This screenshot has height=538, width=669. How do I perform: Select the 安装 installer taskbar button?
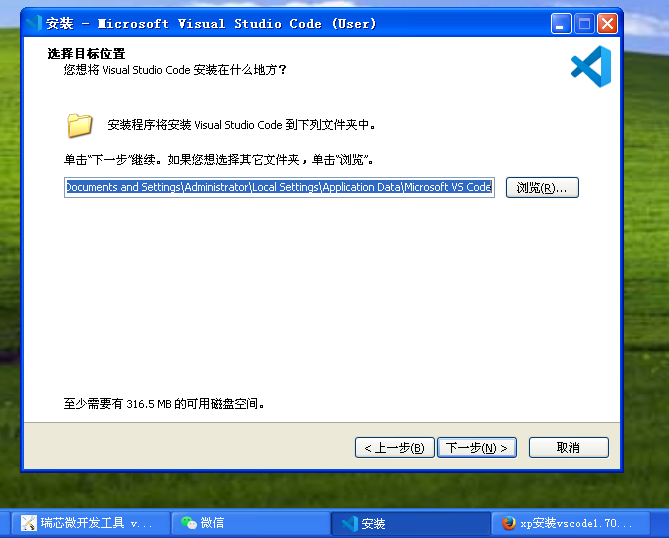[410, 523]
